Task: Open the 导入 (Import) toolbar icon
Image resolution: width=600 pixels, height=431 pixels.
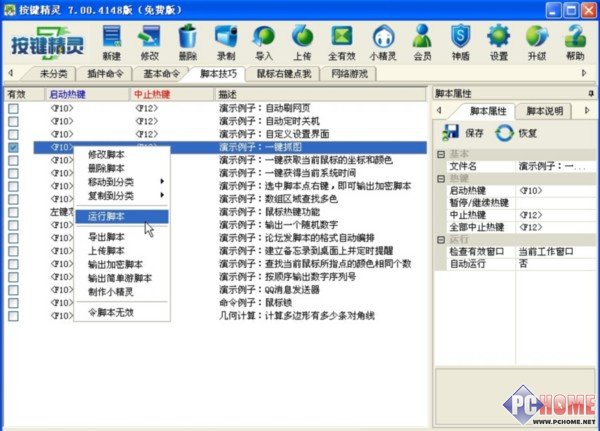Action: pos(264,41)
